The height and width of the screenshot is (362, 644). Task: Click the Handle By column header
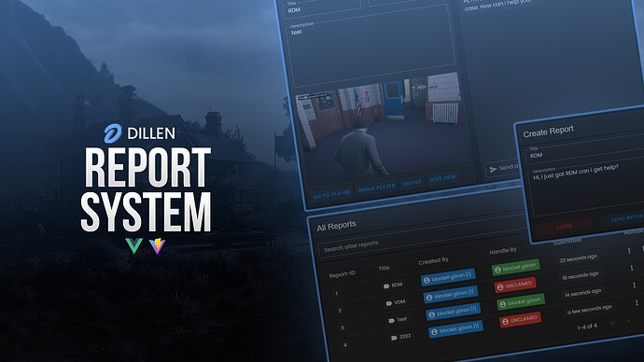[503, 250]
